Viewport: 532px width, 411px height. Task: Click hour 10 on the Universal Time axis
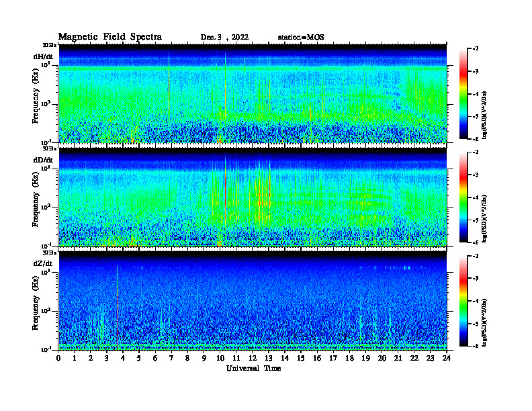click(220, 359)
